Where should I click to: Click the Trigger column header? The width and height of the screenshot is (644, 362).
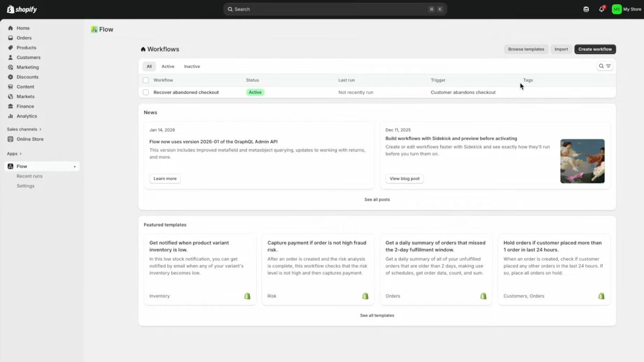tap(438, 80)
